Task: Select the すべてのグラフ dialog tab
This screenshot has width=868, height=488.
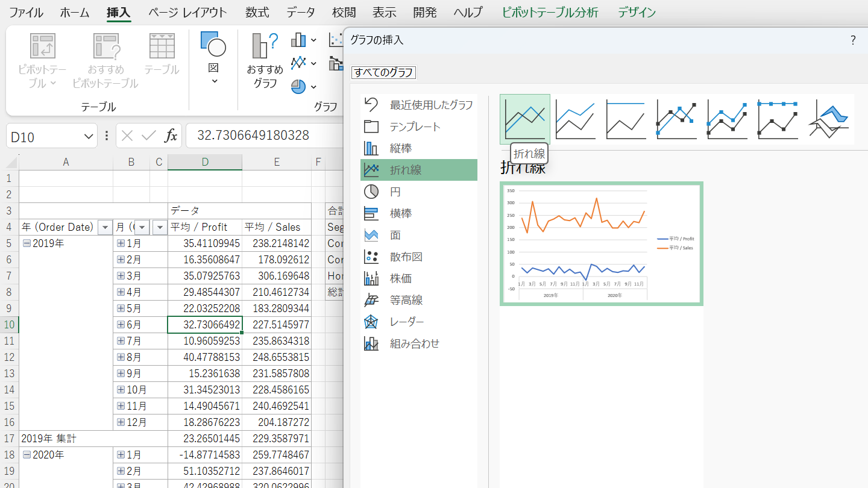Action: pyautogui.click(x=384, y=73)
